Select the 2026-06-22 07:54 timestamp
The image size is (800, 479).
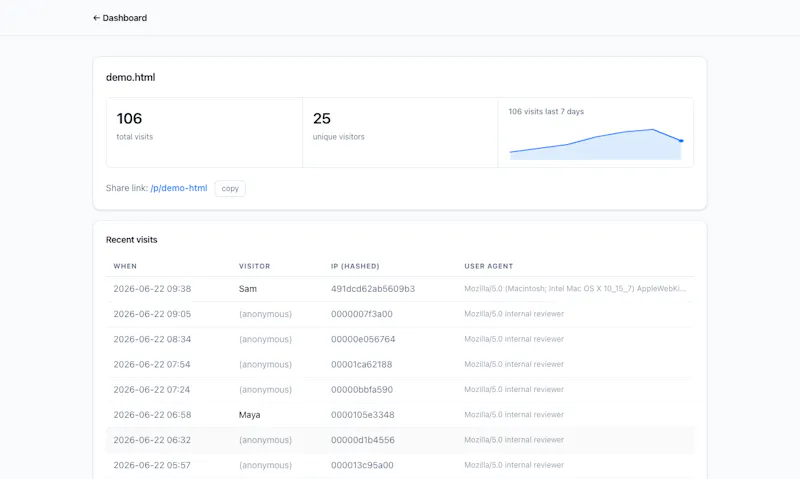pyautogui.click(x=152, y=364)
